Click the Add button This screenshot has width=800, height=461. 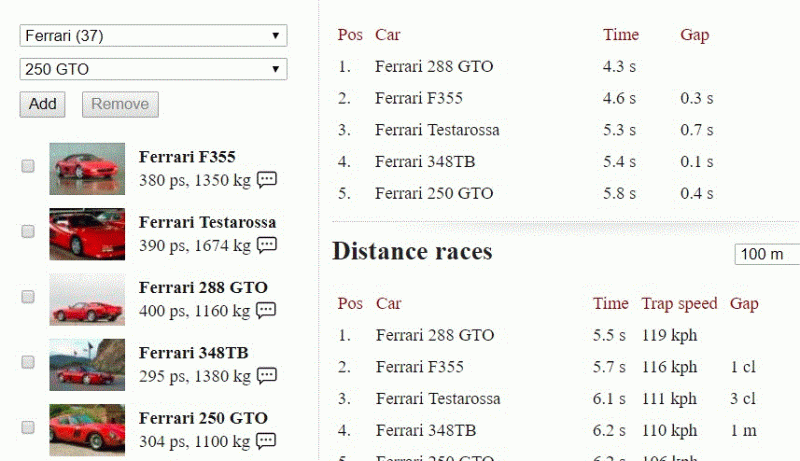coord(42,104)
